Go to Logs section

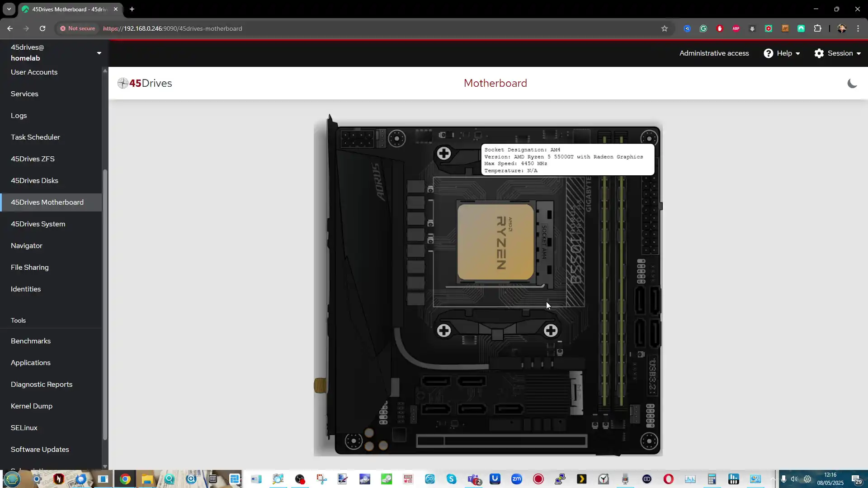click(x=19, y=116)
